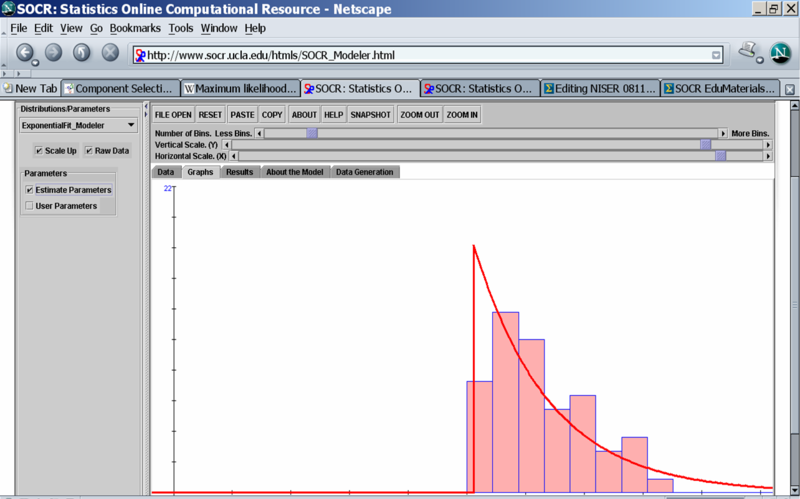Open the Bookmarks menu
This screenshot has height=499, width=800.
[135, 28]
